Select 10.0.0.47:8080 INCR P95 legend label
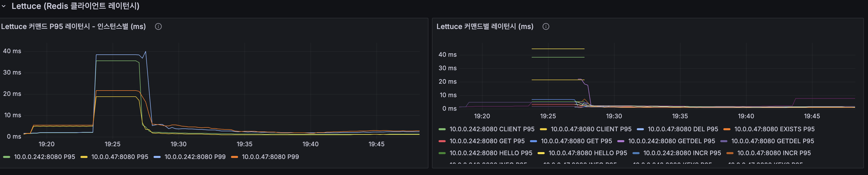Viewport: 868px width, 175px height. tap(774, 153)
